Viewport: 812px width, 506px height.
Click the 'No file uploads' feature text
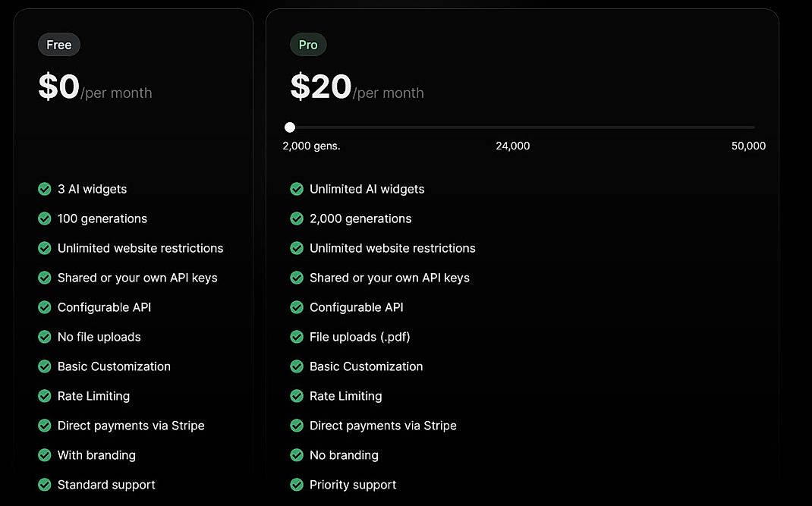tap(99, 337)
